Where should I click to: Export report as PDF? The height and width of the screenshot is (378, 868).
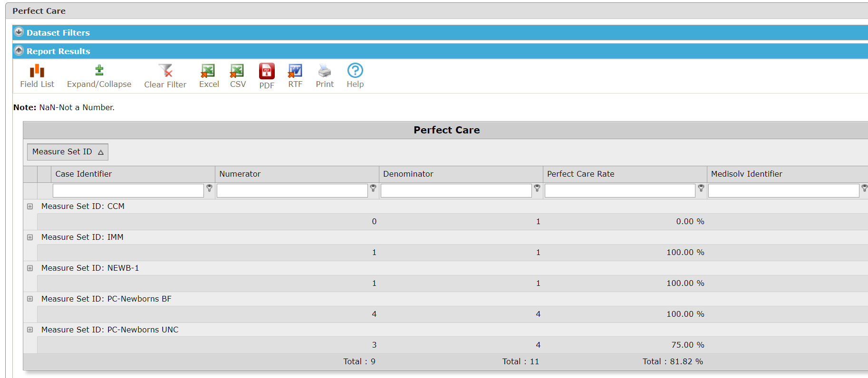point(267,71)
